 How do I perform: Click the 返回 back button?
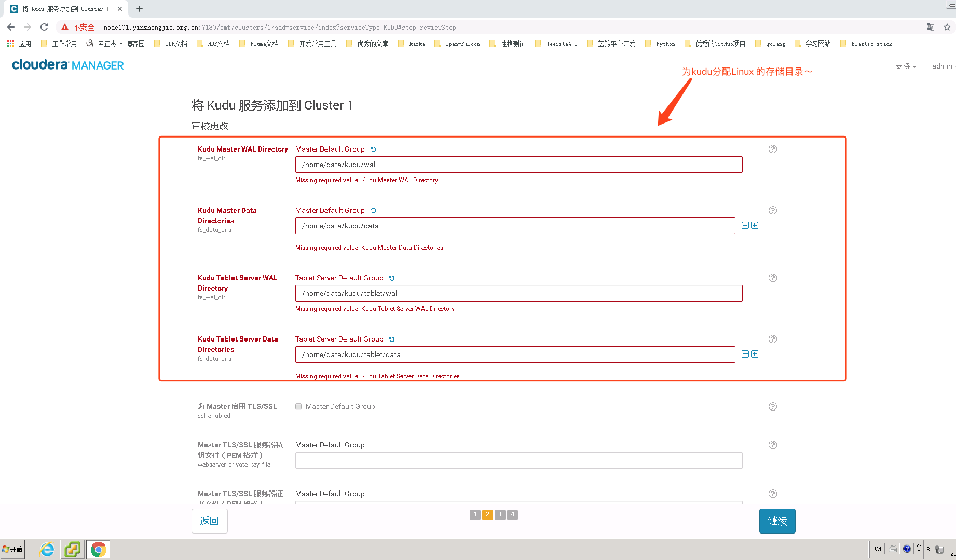click(210, 521)
